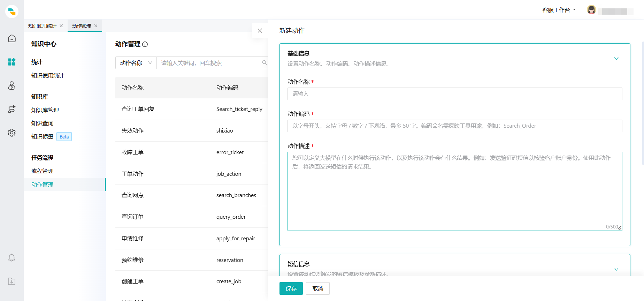
Task: Click the workflow route icon in sidebar
Action: (x=12, y=109)
